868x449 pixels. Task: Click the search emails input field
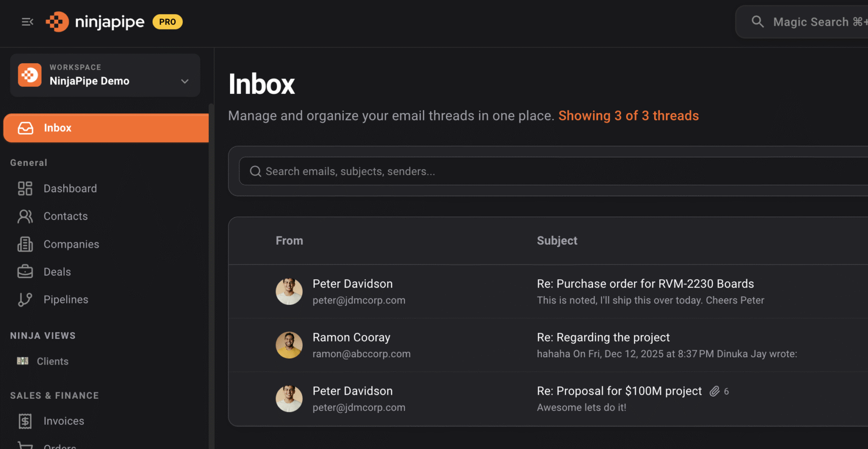pyautogui.click(x=543, y=171)
